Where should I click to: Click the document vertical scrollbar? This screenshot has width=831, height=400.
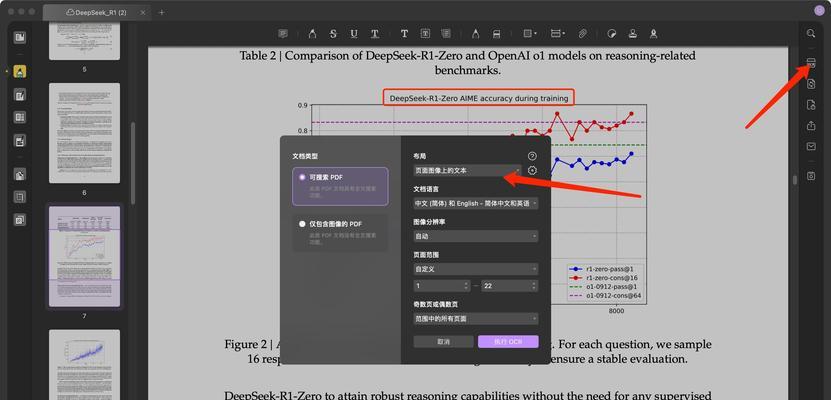794,180
